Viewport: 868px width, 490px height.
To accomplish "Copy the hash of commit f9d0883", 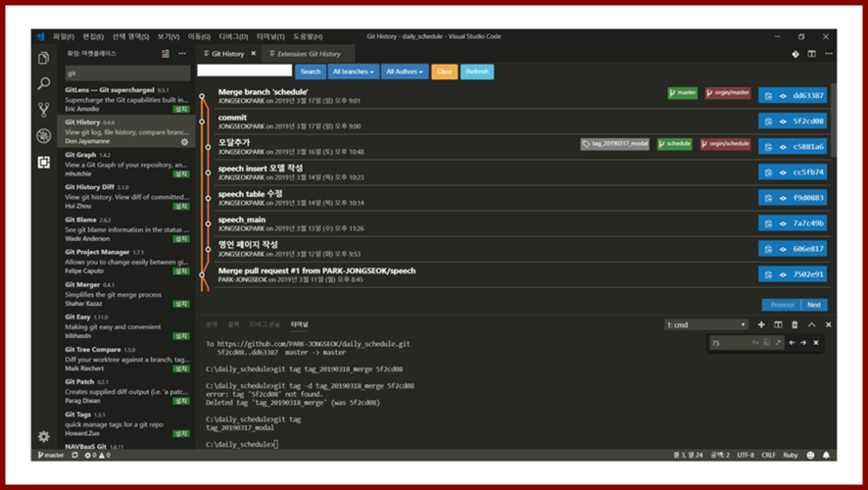I will coord(768,198).
